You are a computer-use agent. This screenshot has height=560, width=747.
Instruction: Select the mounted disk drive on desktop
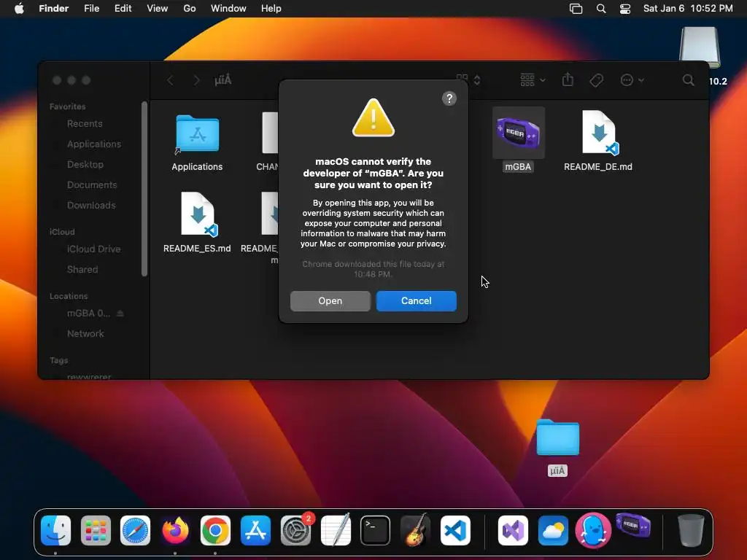[x=700, y=47]
